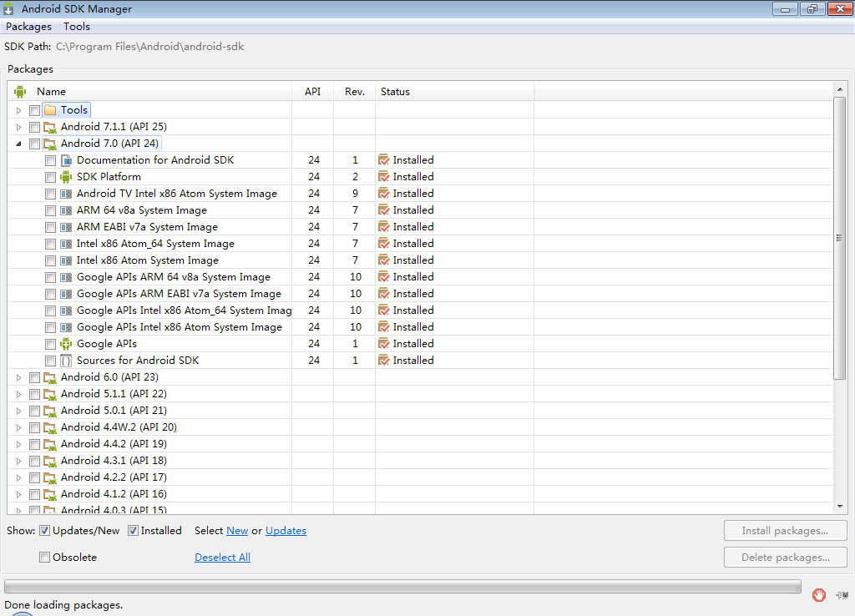The width and height of the screenshot is (855, 616).
Task: Click the SDK Platform android icon
Action: click(x=66, y=177)
